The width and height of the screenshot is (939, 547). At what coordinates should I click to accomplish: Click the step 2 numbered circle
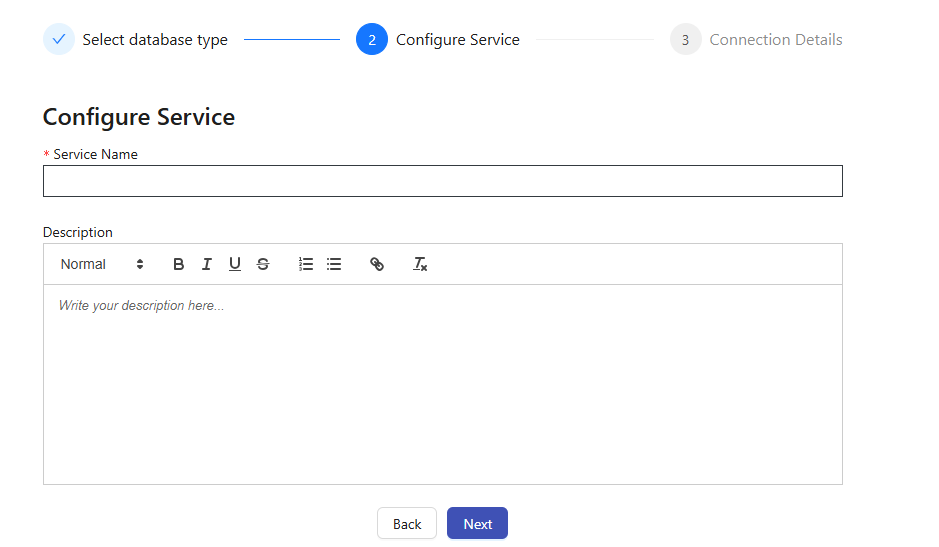click(372, 40)
